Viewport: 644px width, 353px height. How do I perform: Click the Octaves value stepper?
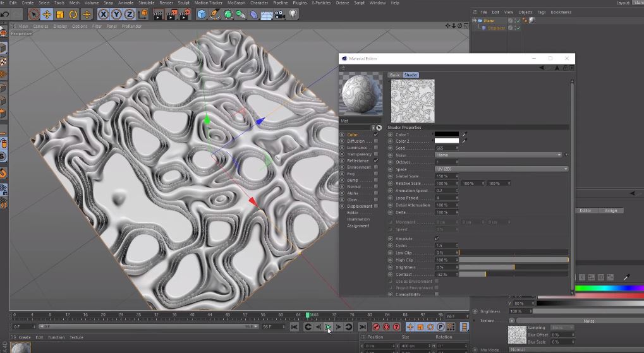tap(457, 162)
